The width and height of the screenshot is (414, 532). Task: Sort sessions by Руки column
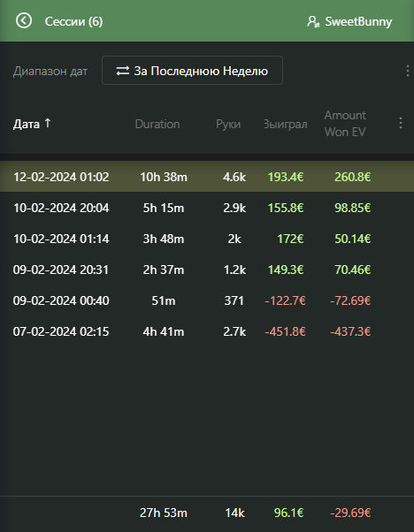coord(228,124)
